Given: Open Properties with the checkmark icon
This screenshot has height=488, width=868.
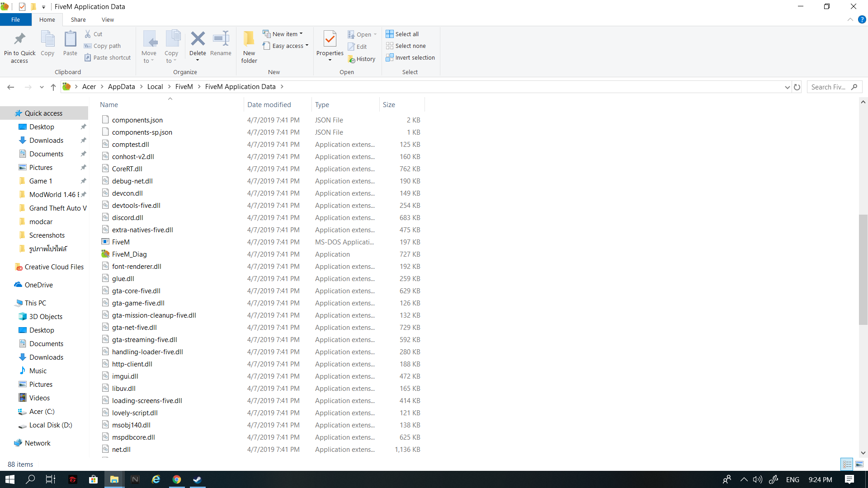Looking at the screenshot, I should 330,39.
